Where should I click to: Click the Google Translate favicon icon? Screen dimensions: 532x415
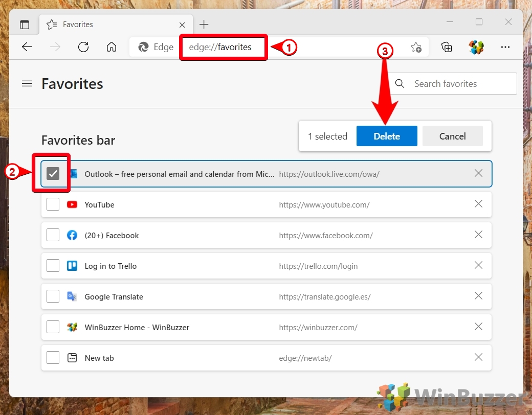pos(72,296)
